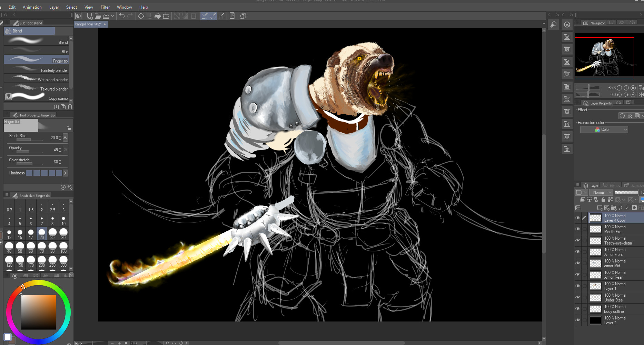Open the Clip Studio support help icon
The height and width of the screenshot is (345, 644).
click(x=243, y=16)
